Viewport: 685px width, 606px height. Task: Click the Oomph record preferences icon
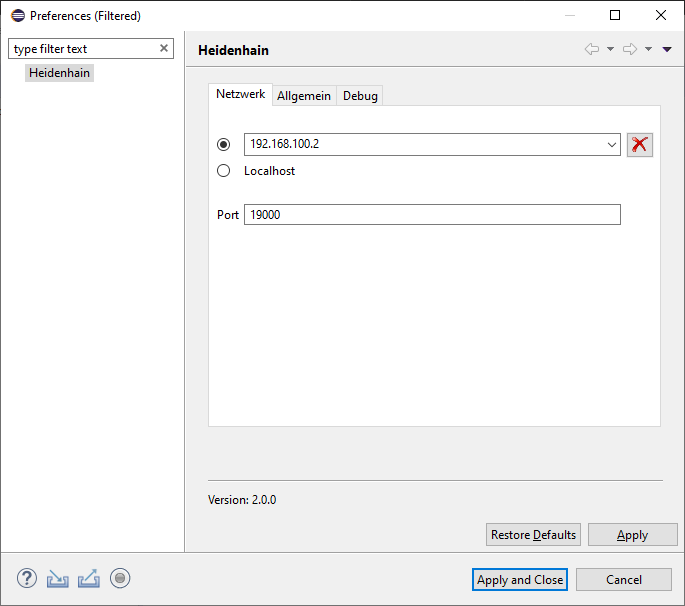[x=120, y=578]
